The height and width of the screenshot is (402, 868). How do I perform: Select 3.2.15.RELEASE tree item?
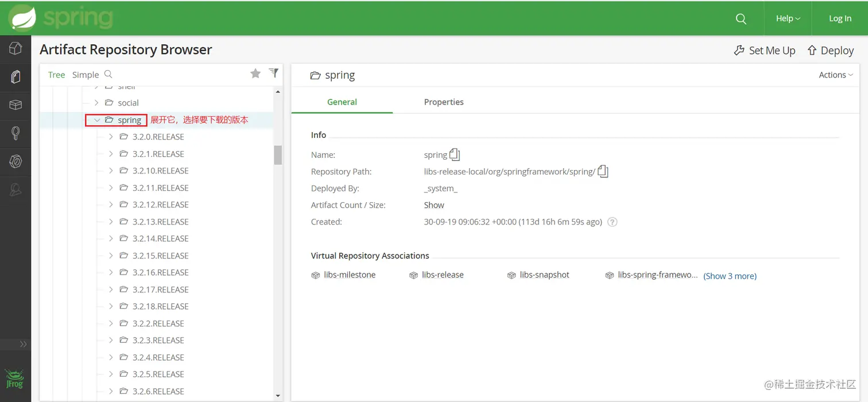[x=161, y=256]
